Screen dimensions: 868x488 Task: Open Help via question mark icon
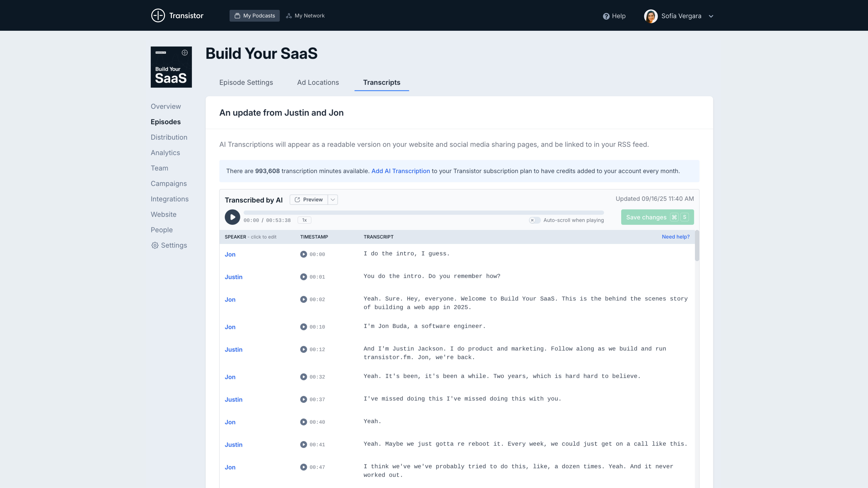point(606,16)
